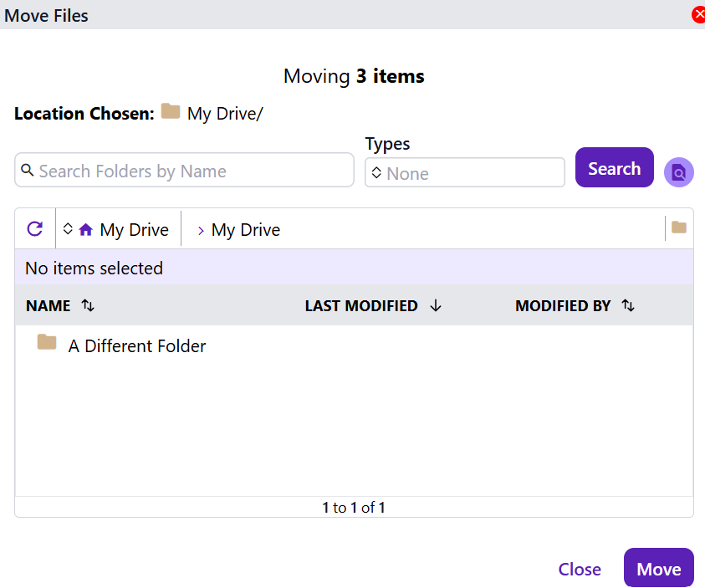Click the folder icon next to A Different Folder
This screenshot has width=705, height=588.
pyautogui.click(x=47, y=343)
